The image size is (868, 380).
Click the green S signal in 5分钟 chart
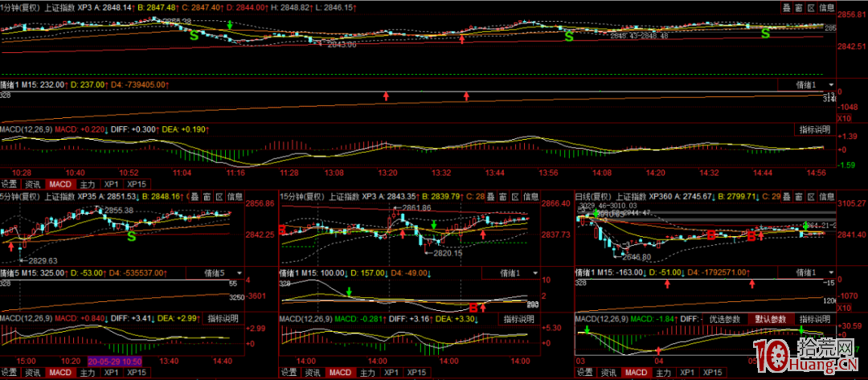click(x=131, y=237)
